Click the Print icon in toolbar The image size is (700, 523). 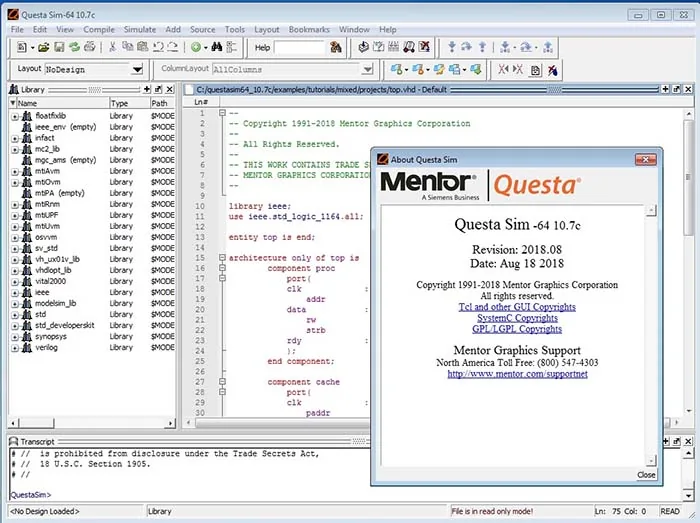pyautogui.click(x=90, y=47)
